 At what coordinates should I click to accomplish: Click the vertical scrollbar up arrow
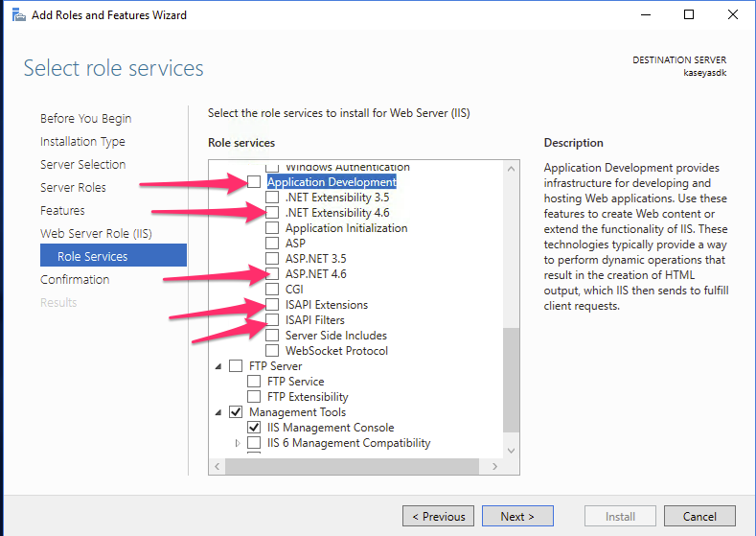[x=511, y=169]
